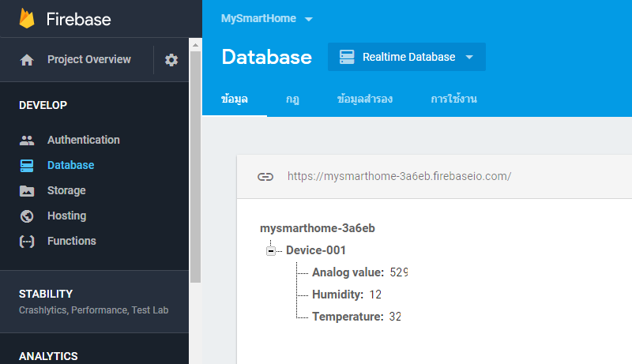
Task: Open Database section in sidebar
Action: pos(70,165)
